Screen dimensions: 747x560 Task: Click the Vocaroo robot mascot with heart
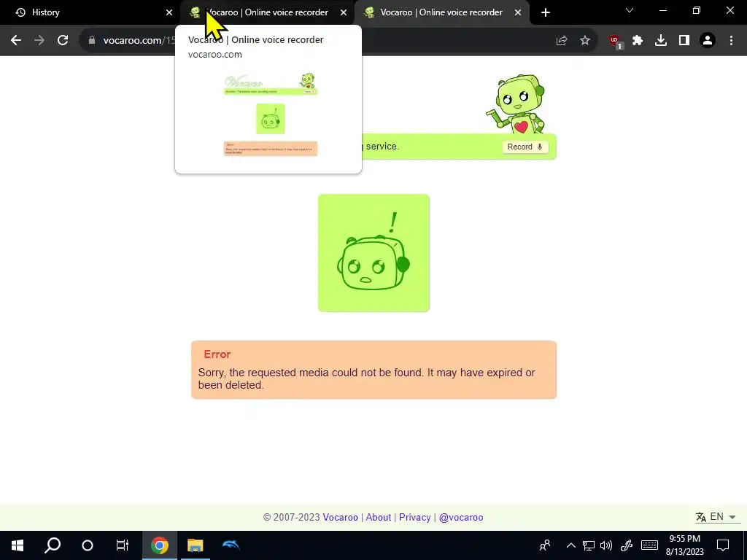pyautogui.click(x=516, y=104)
